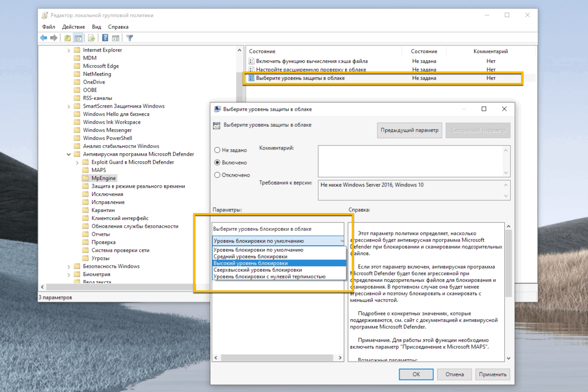Click the policy icon beside 'Выберите уровень защиты в облаке' row
This screenshot has height=392, width=588.
tap(252, 78)
